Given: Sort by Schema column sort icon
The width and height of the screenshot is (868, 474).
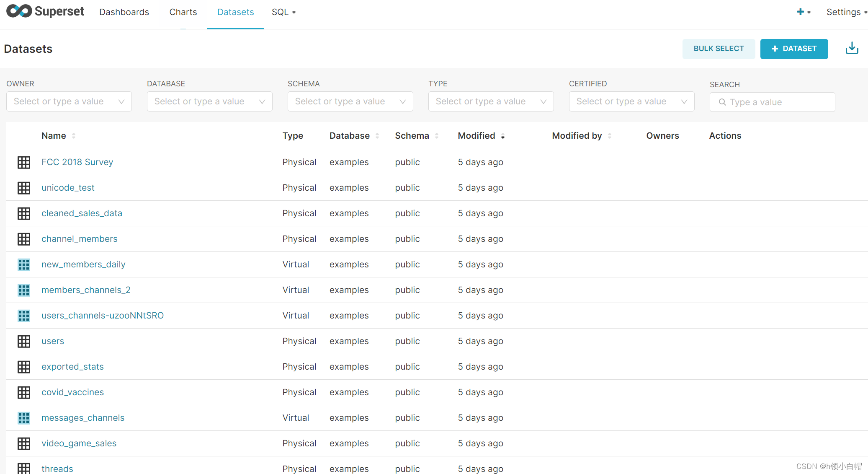Looking at the screenshot, I should [x=437, y=136].
